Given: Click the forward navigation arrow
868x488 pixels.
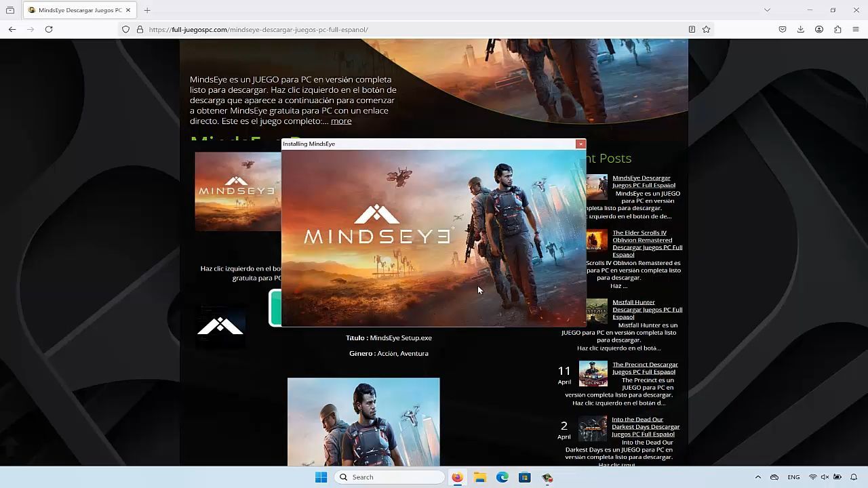Looking at the screenshot, I should point(30,29).
